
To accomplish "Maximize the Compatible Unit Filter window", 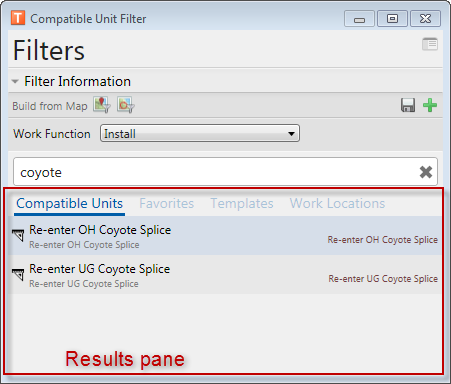I will point(392,19).
